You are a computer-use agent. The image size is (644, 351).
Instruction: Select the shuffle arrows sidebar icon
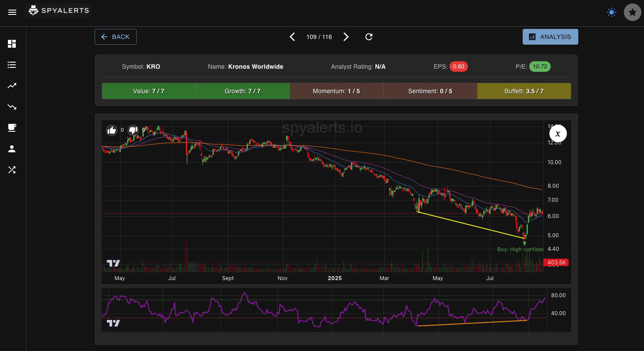click(12, 170)
